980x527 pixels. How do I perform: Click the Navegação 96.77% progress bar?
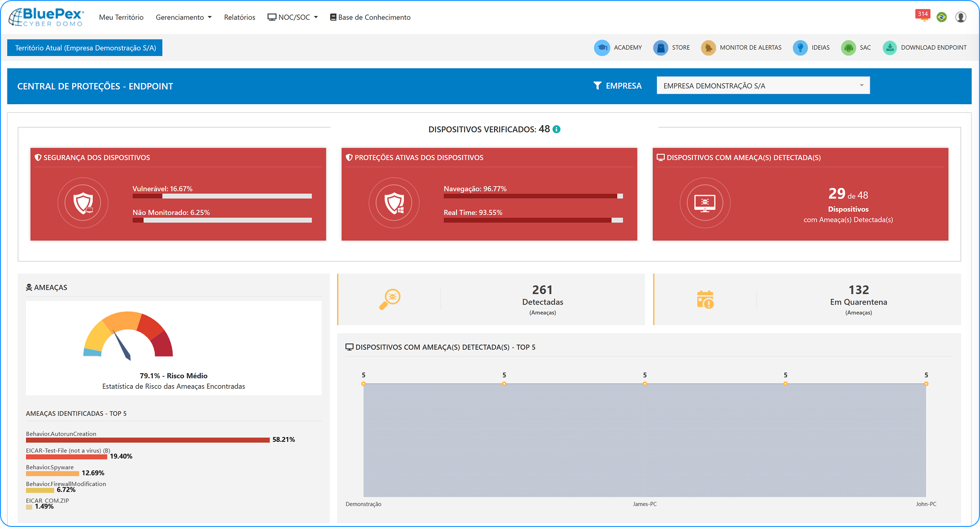(533, 196)
